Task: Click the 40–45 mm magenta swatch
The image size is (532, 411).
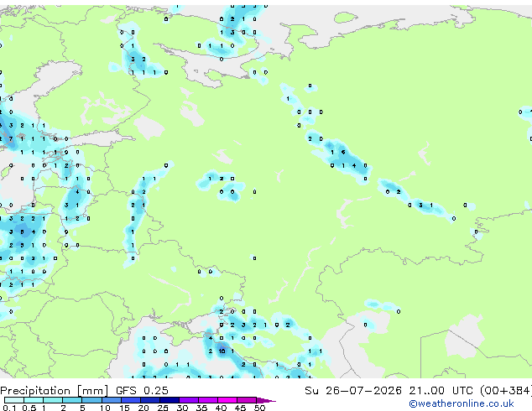Action: (x=227, y=400)
